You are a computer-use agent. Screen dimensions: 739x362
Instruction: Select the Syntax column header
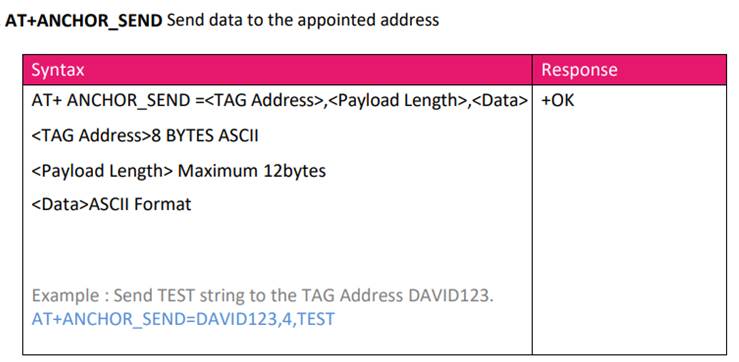point(58,70)
